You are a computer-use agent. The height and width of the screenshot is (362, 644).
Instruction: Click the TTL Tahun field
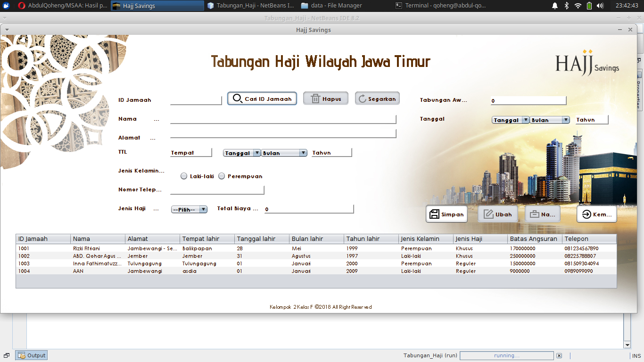331,152
